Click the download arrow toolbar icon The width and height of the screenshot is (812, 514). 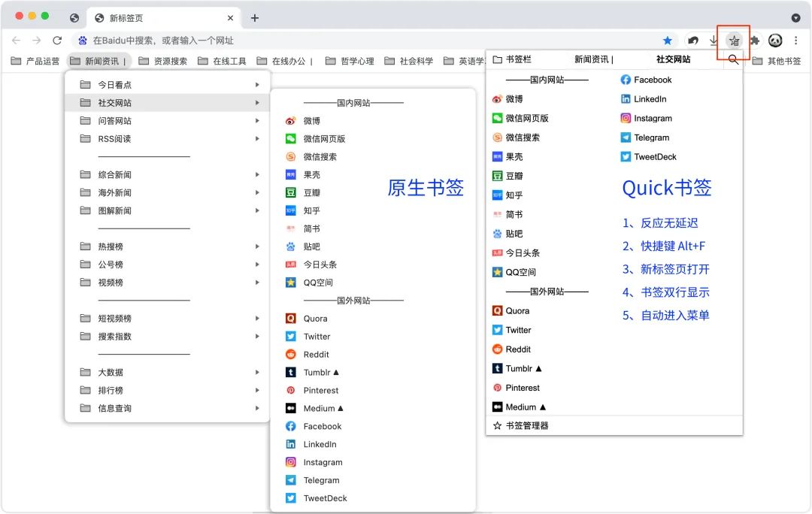point(714,41)
